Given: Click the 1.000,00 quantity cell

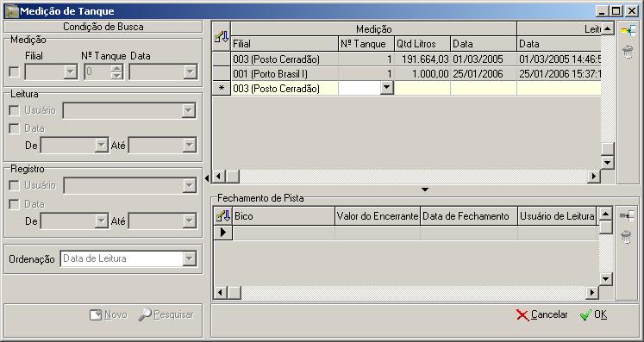Looking at the screenshot, I should pos(422,74).
